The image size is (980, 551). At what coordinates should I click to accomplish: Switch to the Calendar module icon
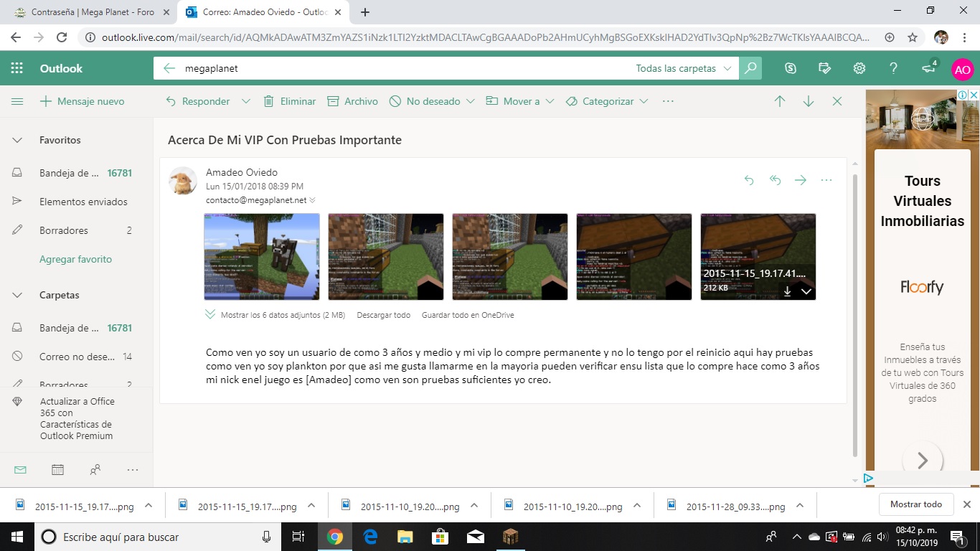pyautogui.click(x=57, y=470)
